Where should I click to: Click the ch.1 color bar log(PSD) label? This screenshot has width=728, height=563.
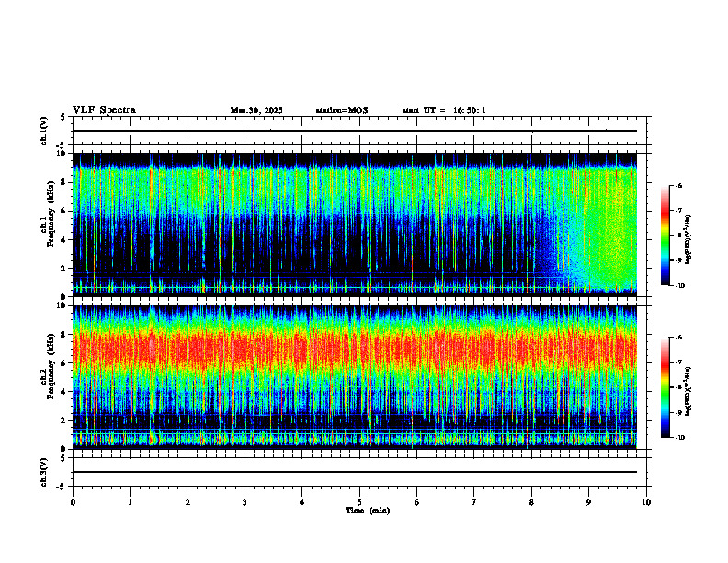(x=688, y=240)
